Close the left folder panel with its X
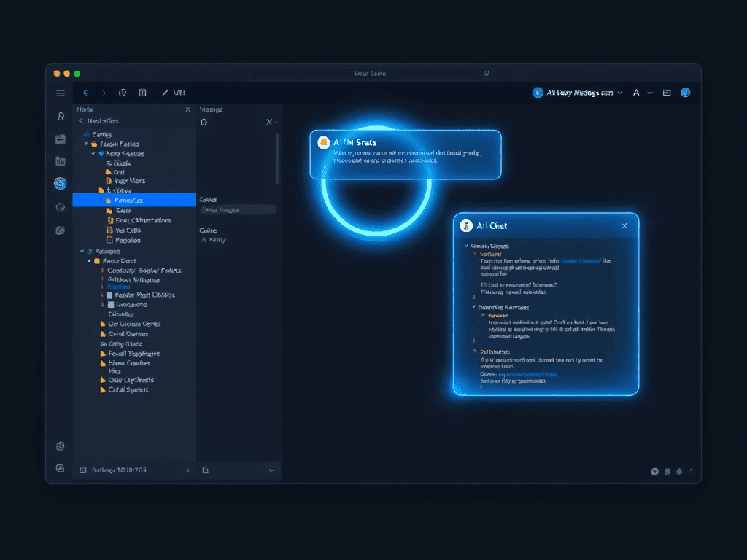747x560 pixels. click(187, 109)
